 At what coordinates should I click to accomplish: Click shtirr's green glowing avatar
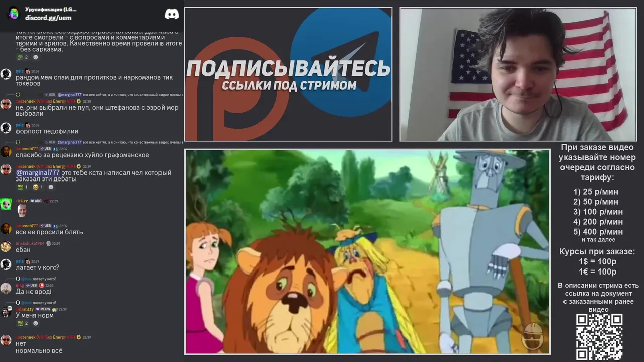[6, 204]
